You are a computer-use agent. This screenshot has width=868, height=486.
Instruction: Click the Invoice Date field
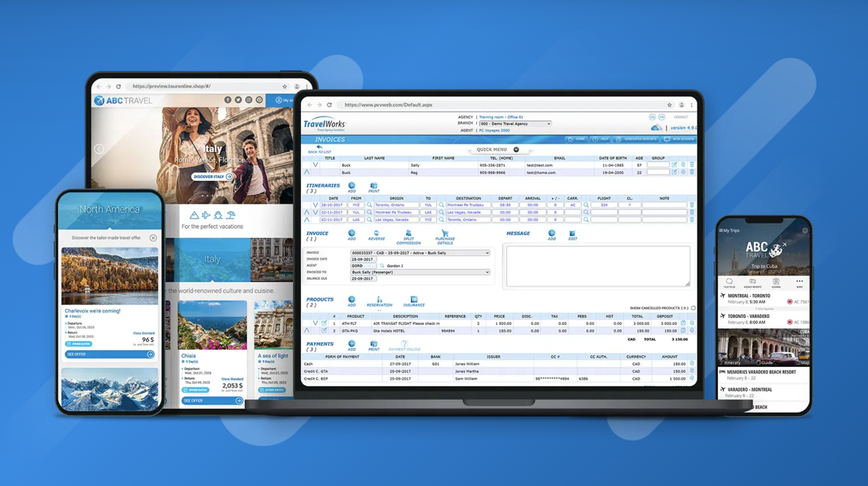[363, 259]
